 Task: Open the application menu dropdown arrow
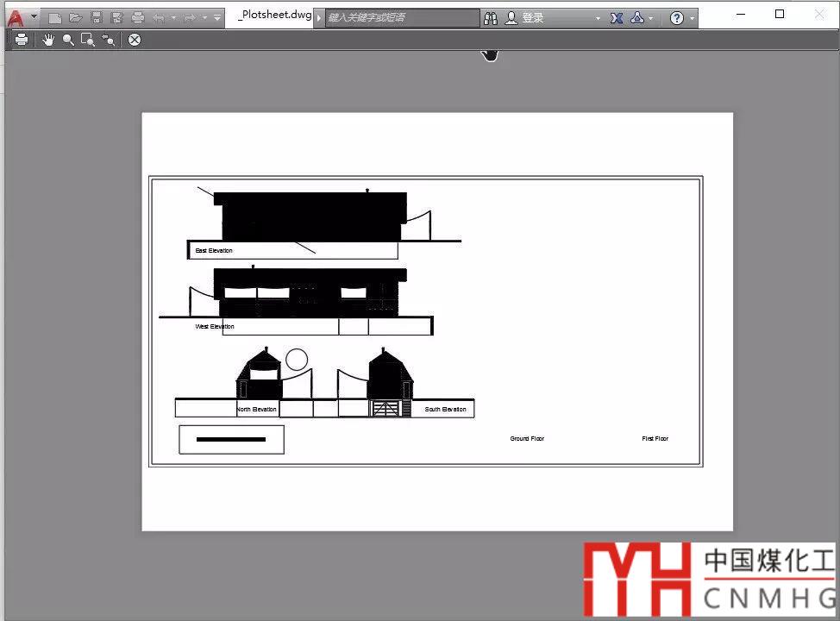point(34,16)
